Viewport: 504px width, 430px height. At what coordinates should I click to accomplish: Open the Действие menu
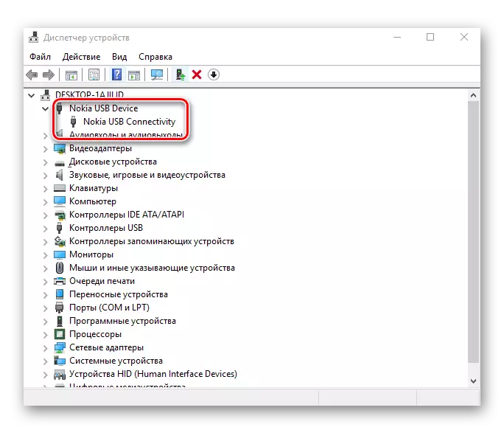pyautogui.click(x=81, y=57)
